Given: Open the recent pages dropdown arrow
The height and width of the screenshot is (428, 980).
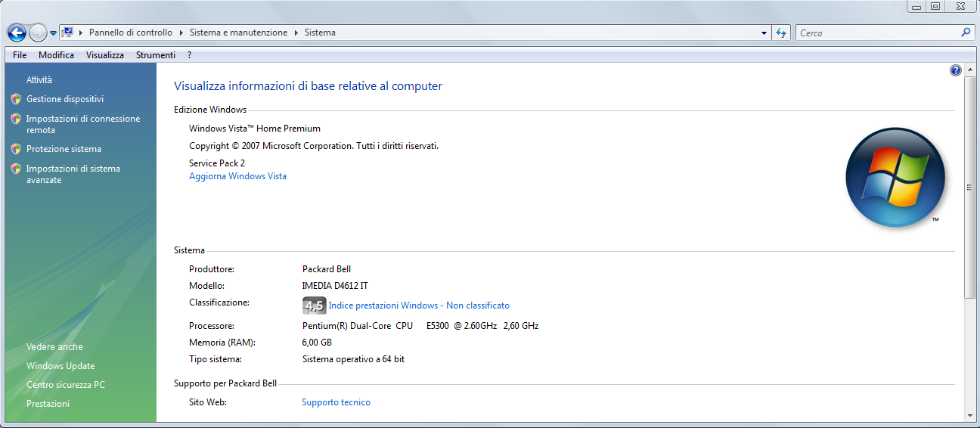Looking at the screenshot, I should (53, 33).
